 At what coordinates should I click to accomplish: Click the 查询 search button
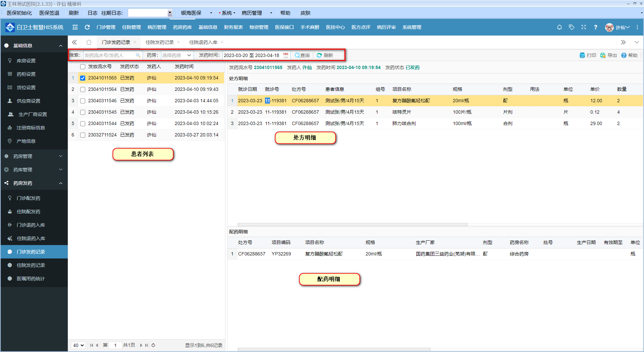click(302, 55)
